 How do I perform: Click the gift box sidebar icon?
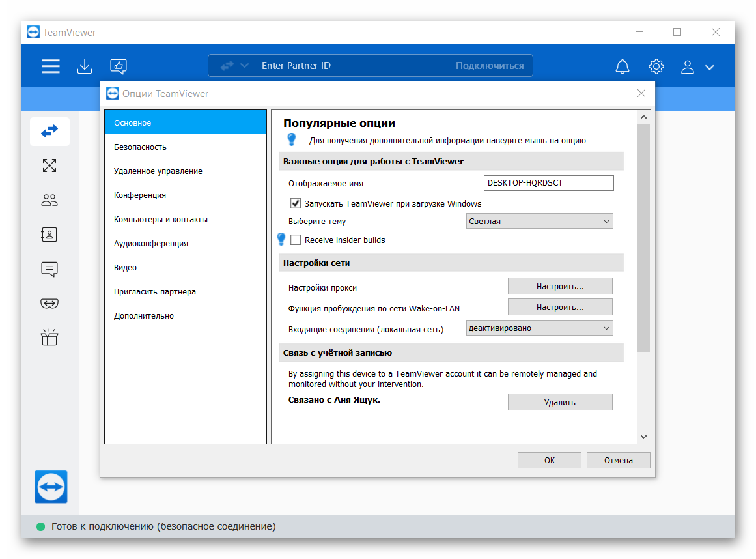click(x=49, y=337)
